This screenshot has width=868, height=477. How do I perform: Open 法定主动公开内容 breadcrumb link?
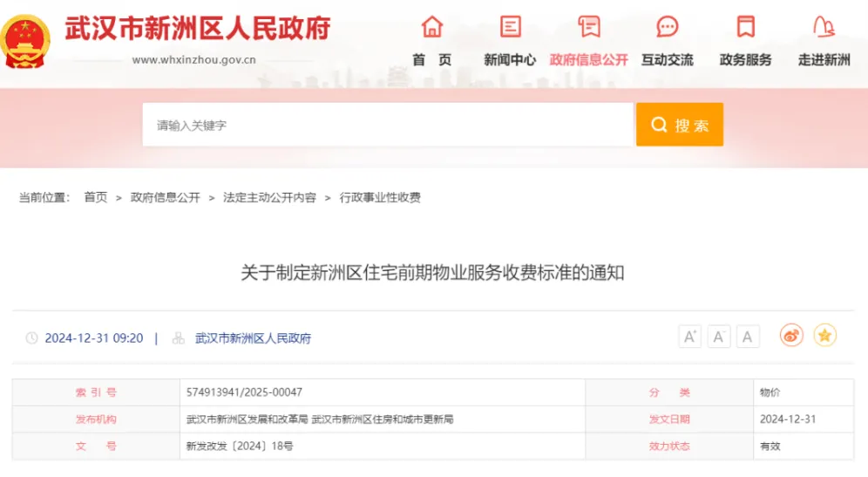point(269,198)
